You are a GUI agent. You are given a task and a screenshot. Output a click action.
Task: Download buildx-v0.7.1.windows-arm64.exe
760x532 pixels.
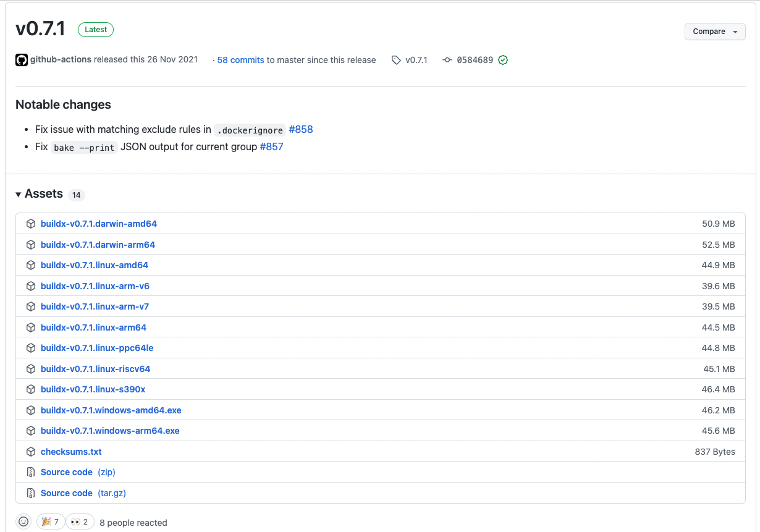click(110, 431)
